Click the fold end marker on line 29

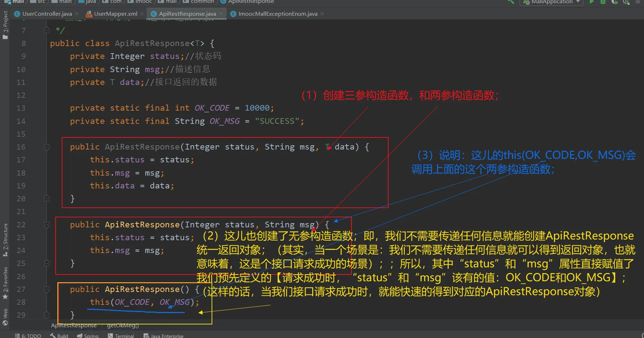(46, 315)
